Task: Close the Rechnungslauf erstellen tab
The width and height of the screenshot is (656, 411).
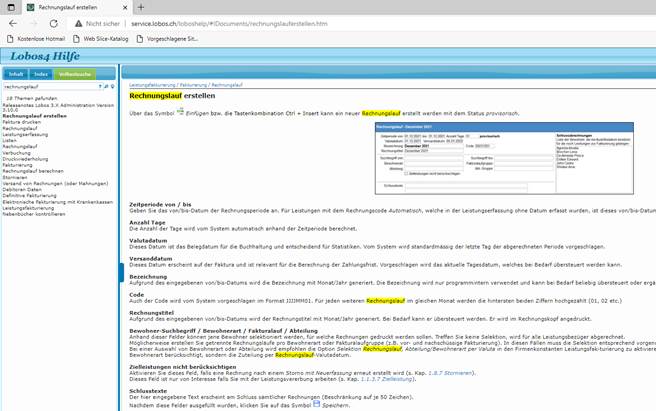Action: pyautogui.click(x=125, y=8)
